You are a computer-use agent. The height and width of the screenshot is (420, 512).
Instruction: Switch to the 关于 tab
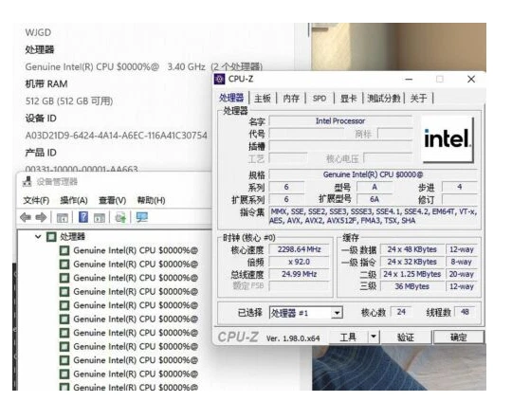[419, 98]
